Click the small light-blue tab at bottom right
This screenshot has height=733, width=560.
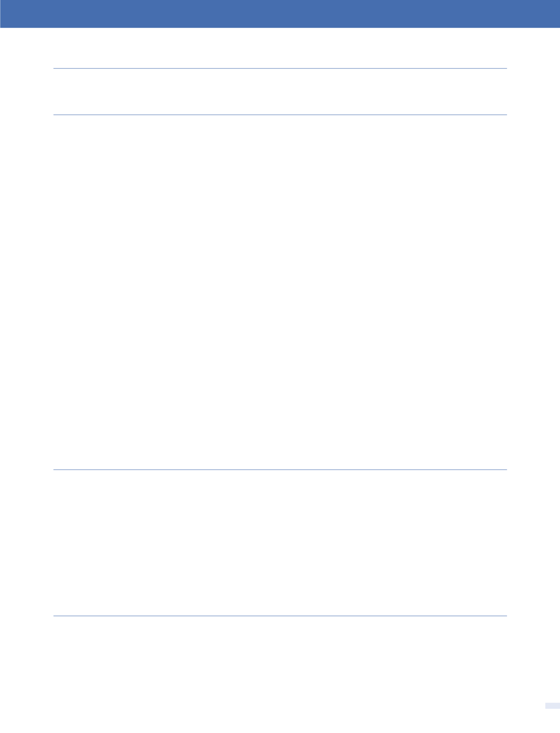pos(552,705)
